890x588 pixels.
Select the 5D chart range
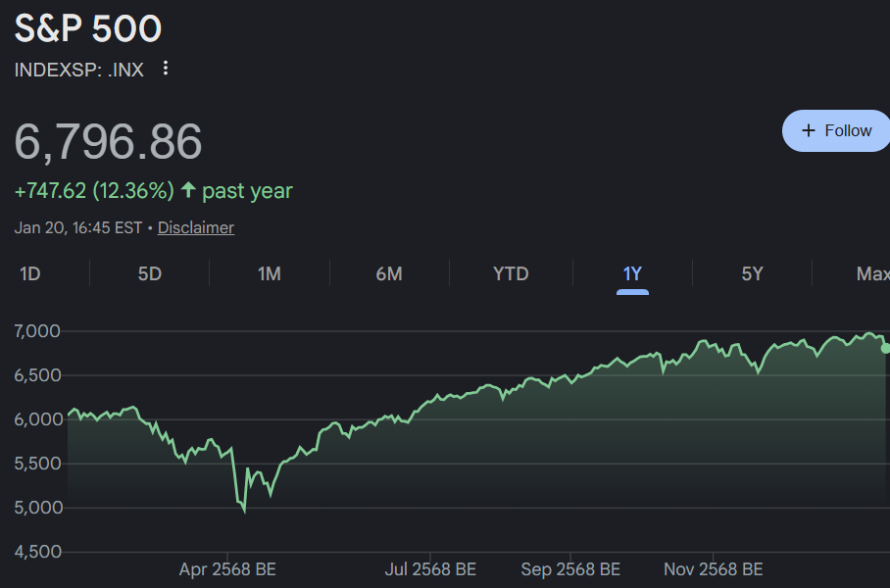[x=150, y=273]
